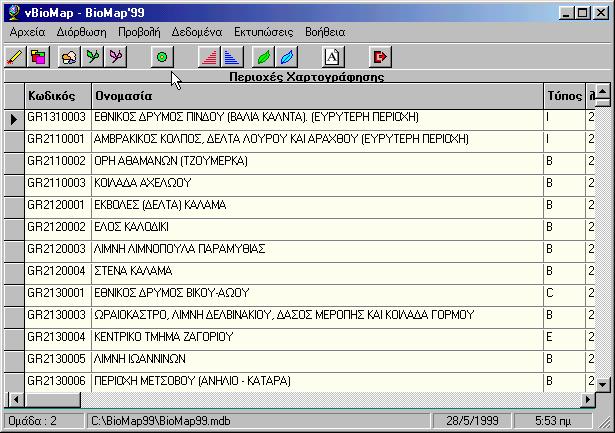Click the red striped triangle sort icon

tap(209, 57)
